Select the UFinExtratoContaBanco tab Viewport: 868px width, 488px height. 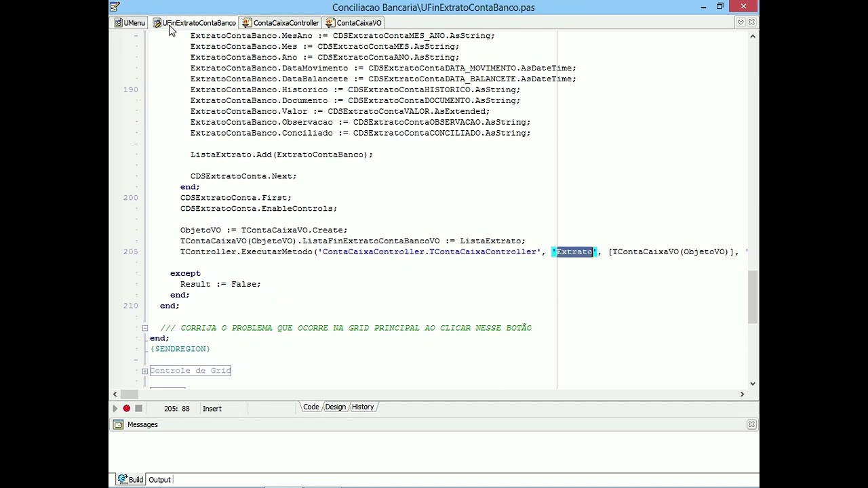[x=195, y=23]
